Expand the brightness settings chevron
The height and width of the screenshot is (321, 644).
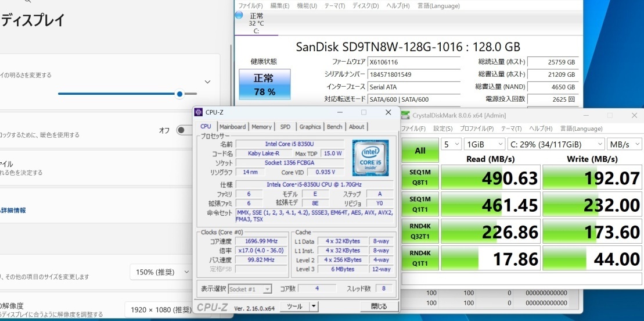[x=207, y=82]
